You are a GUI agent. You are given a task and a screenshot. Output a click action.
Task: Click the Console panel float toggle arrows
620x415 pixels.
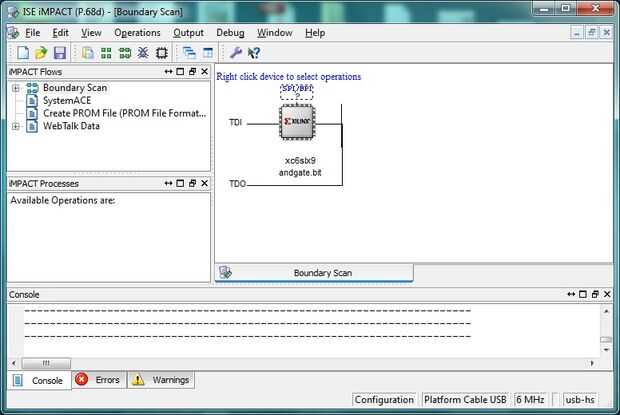pyautogui.click(x=571, y=294)
